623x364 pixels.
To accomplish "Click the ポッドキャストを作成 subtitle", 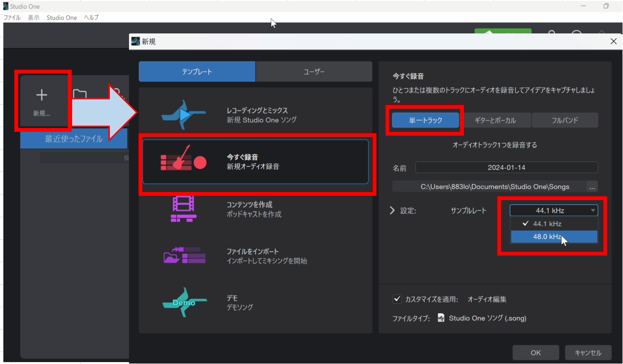I will click(254, 214).
